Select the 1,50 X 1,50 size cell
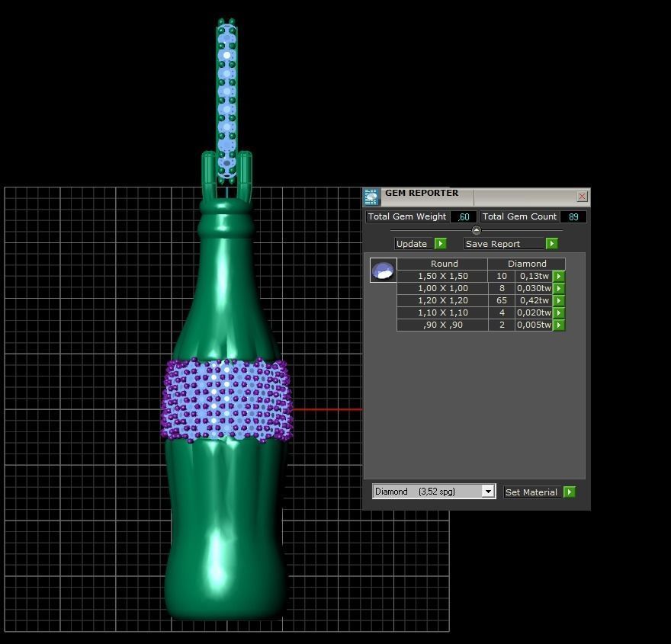671x644 pixels. click(x=442, y=276)
